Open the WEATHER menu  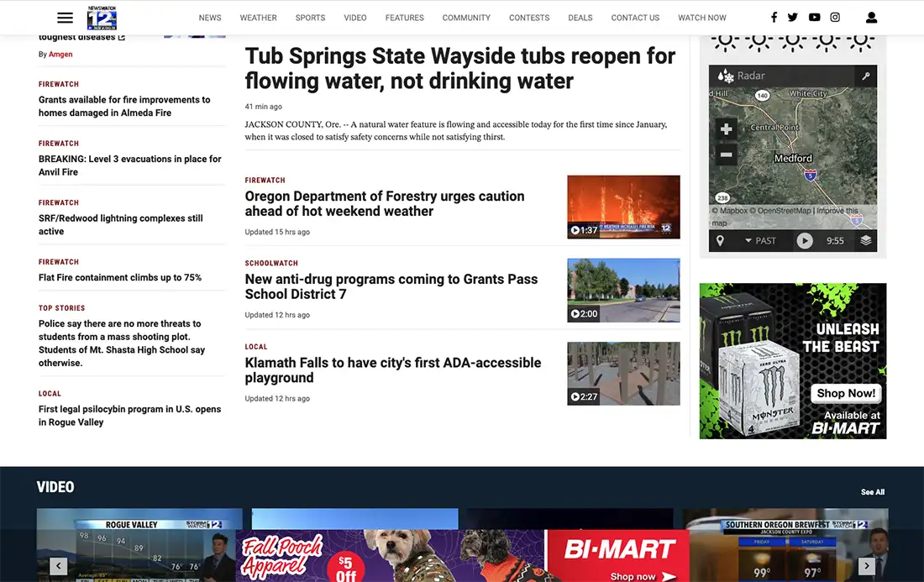tap(258, 18)
